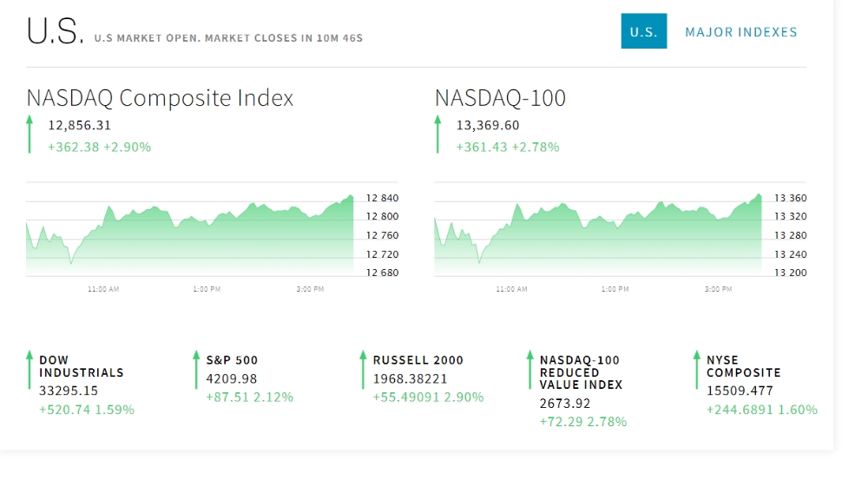Open the S&P 500 quote

[x=232, y=360]
